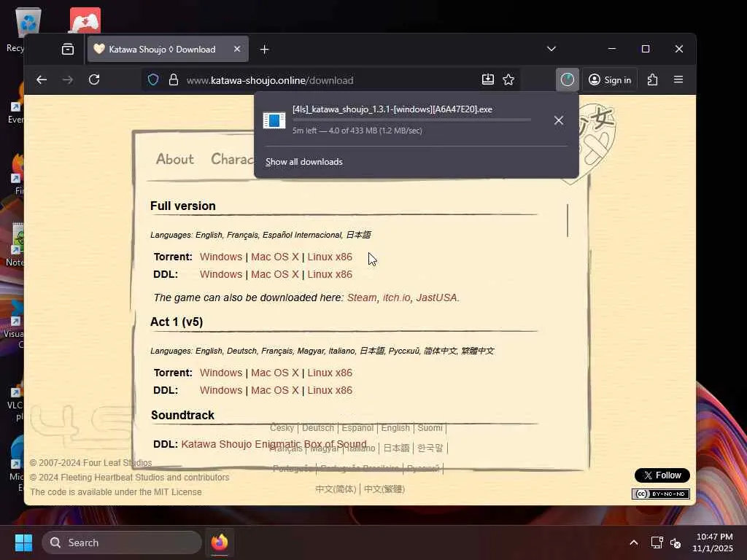The height and width of the screenshot is (560, 747).
Task: Click the taskbar Search box
Action: [x=122, y=542]
